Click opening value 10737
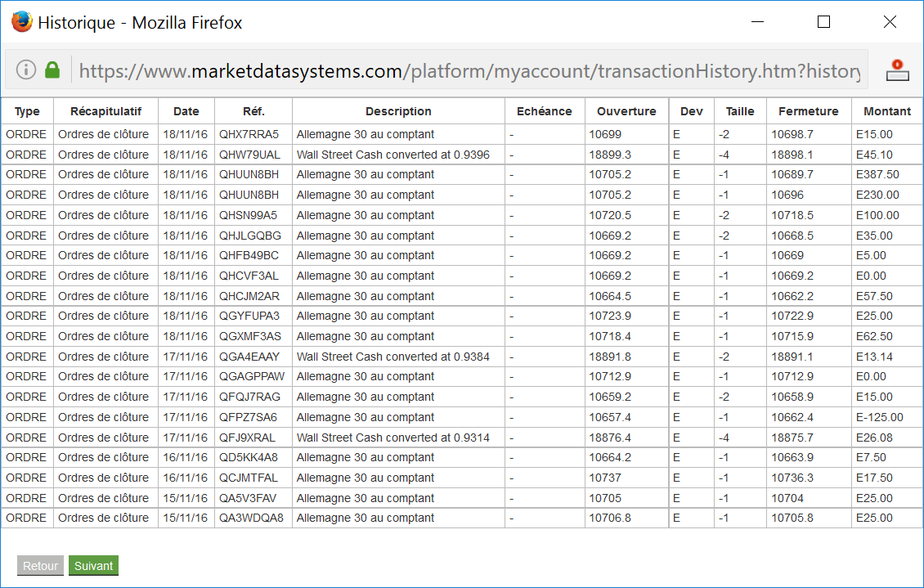 pyautogui.click(x=604, y=478)
